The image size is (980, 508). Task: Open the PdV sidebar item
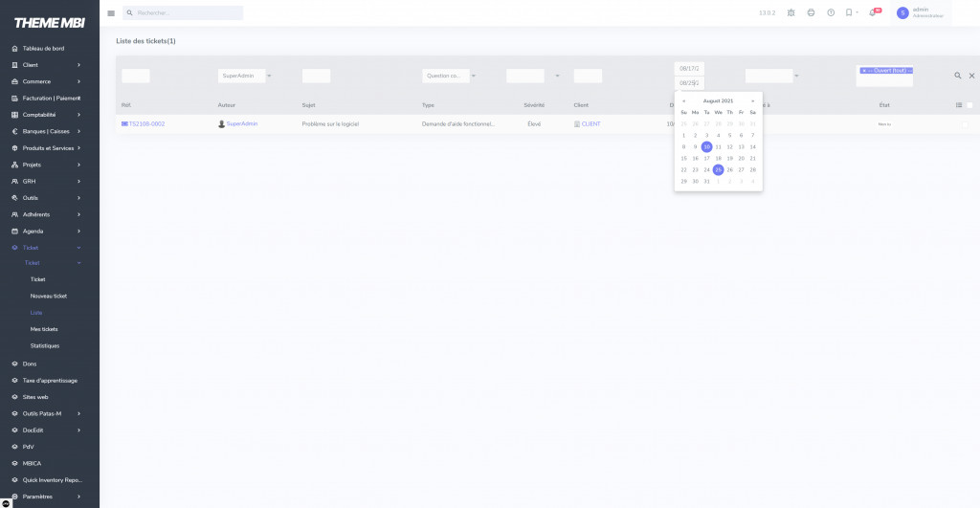click(28, 447)
